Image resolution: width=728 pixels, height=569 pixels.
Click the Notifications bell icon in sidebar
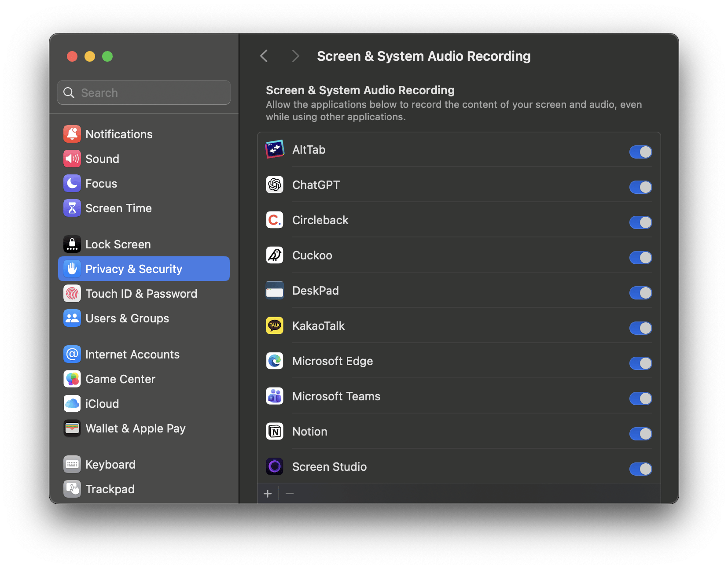coord(72,134)
